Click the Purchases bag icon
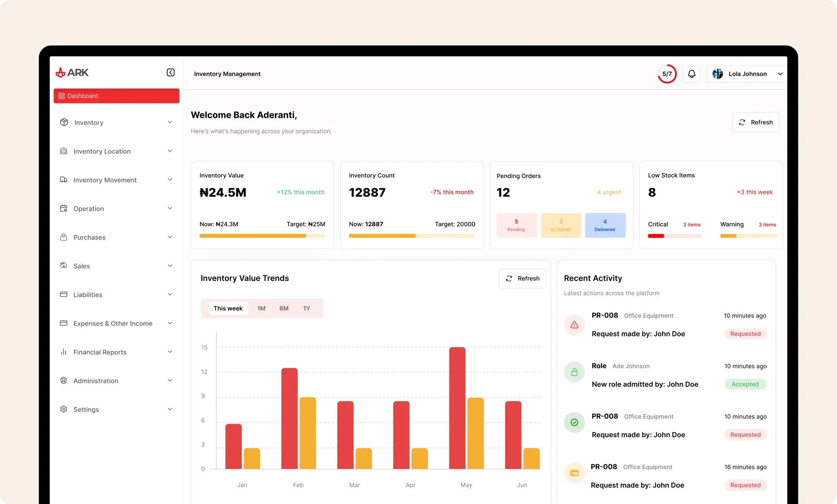The image size is (837, 504). coord(64,237)
